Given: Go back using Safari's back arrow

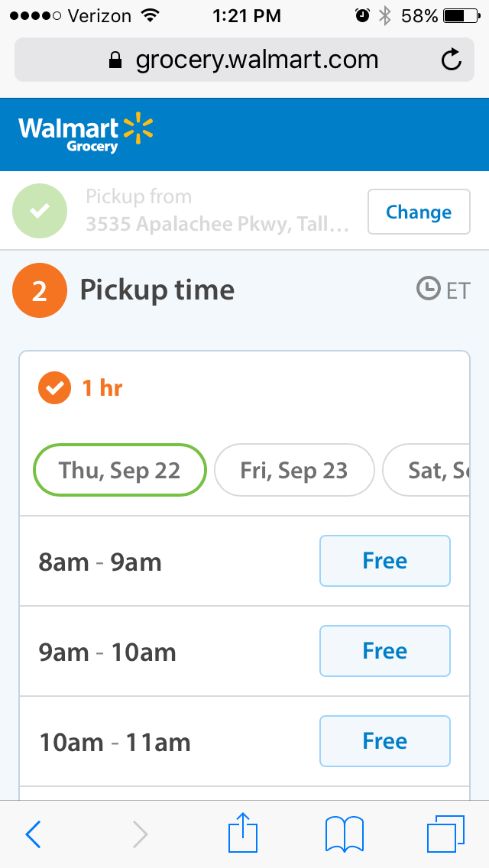Looking at the screenshot, I should [33, 834].
